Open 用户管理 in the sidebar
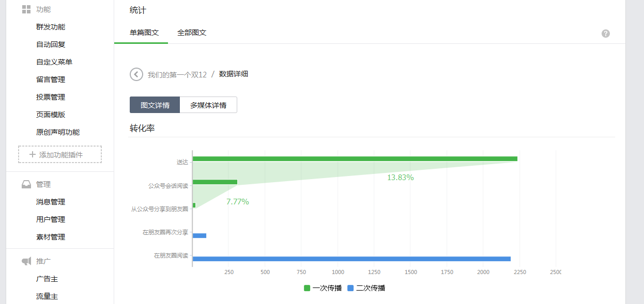Image resolution: width=644 pixels, height=304 pixels. click(51, 219)
